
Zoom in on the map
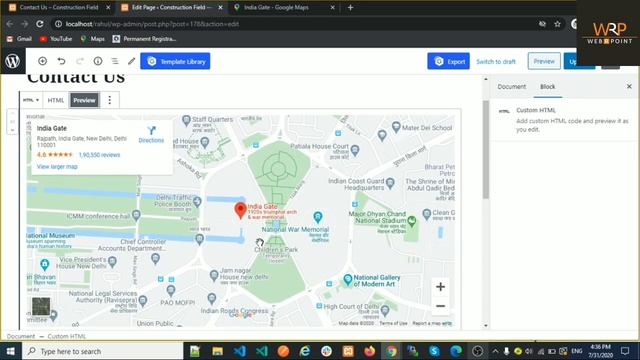coord(440,287)
